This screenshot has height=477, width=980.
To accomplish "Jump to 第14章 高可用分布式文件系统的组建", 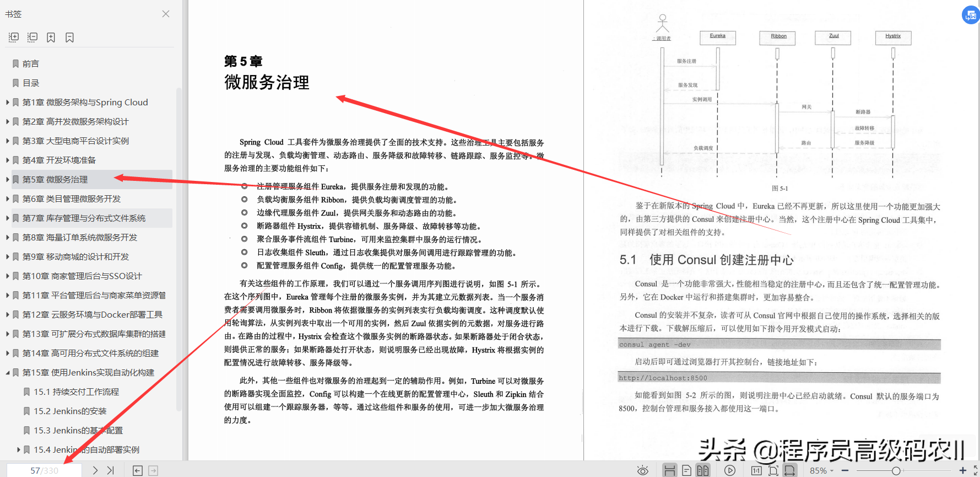I will pos(90,353).
